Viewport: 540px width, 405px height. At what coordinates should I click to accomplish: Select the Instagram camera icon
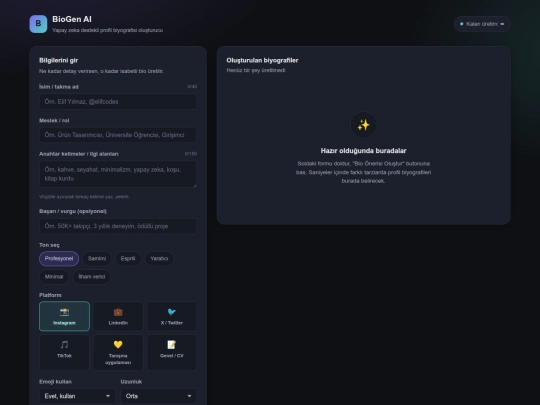[64, 312]
